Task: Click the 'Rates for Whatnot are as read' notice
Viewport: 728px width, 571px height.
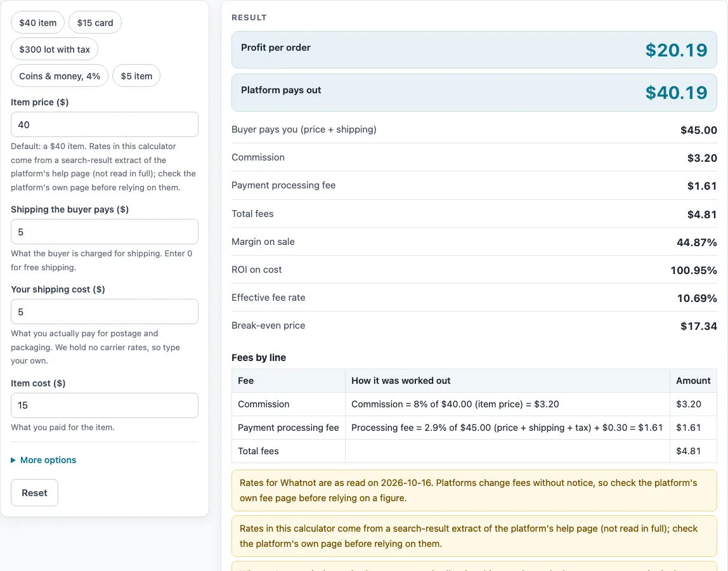Action: click(474, 490)
